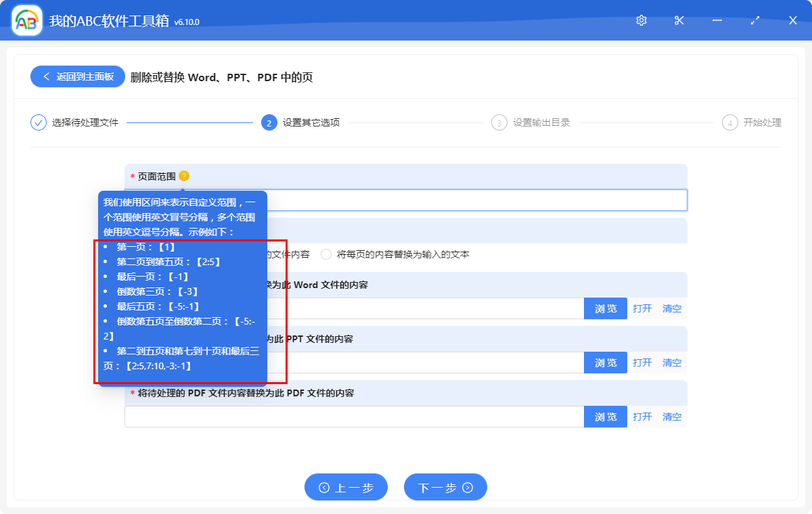The height and width of the screenshot is (514, 812).
Task: Click the scissors tool icon in title bar
Action: coord(679,20)
